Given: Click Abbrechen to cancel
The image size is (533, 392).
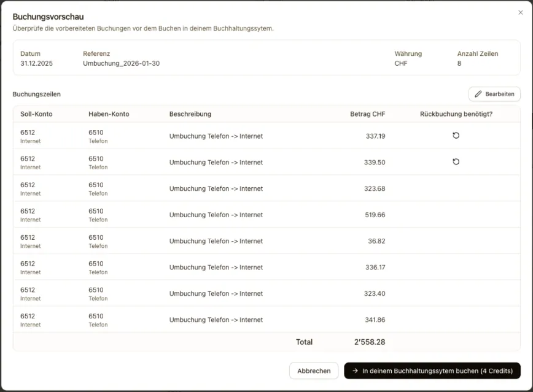Looking at the screenshot, I should [x=314, y=371].
